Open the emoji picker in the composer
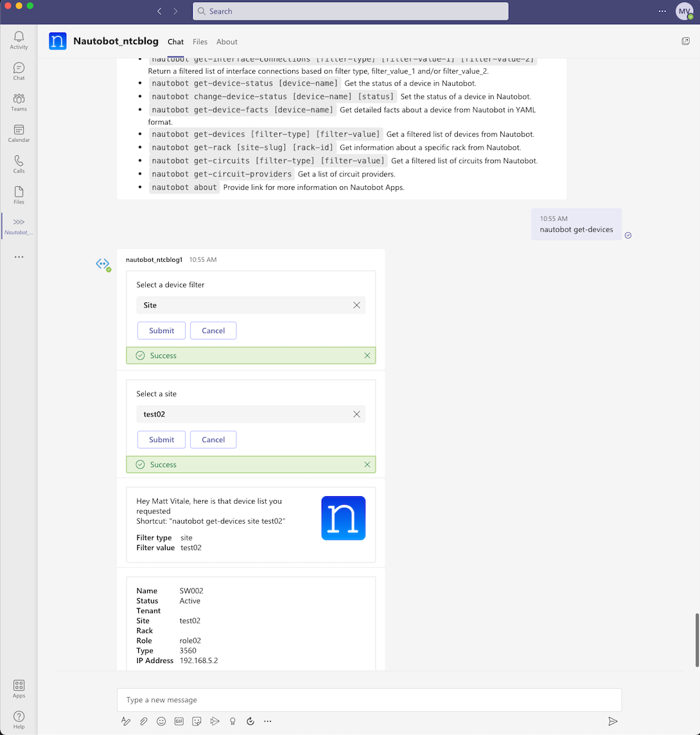Image resolution: width=700 pixels, height=735 pixels. pos(161,721)
